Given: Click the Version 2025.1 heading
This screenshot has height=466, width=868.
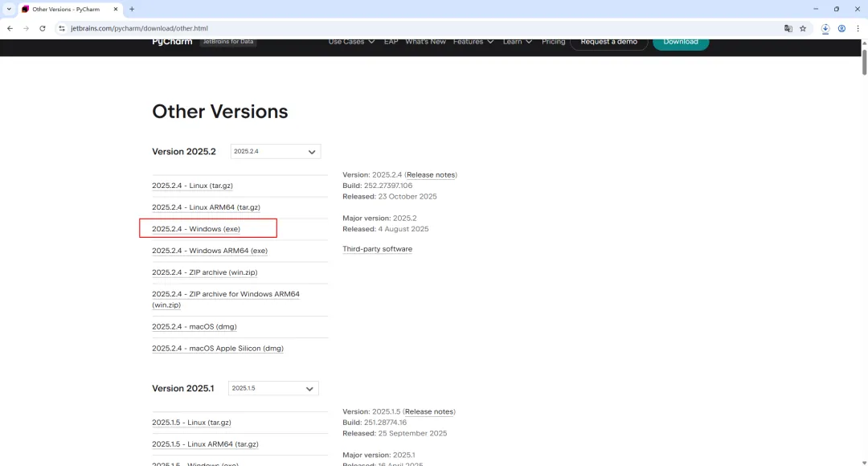Looking at the screenshot, I should 182,388.
